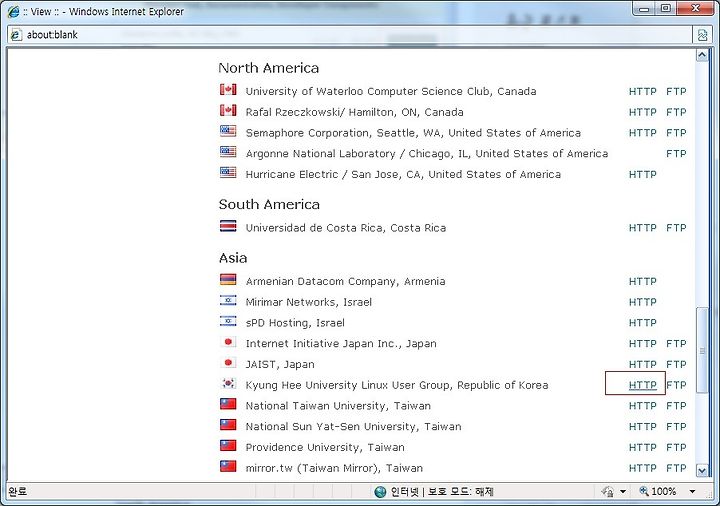
Task: Open FTP mirror for mirror.tw Taiwan
Action: pyautogui.click(x=676, y=468)
